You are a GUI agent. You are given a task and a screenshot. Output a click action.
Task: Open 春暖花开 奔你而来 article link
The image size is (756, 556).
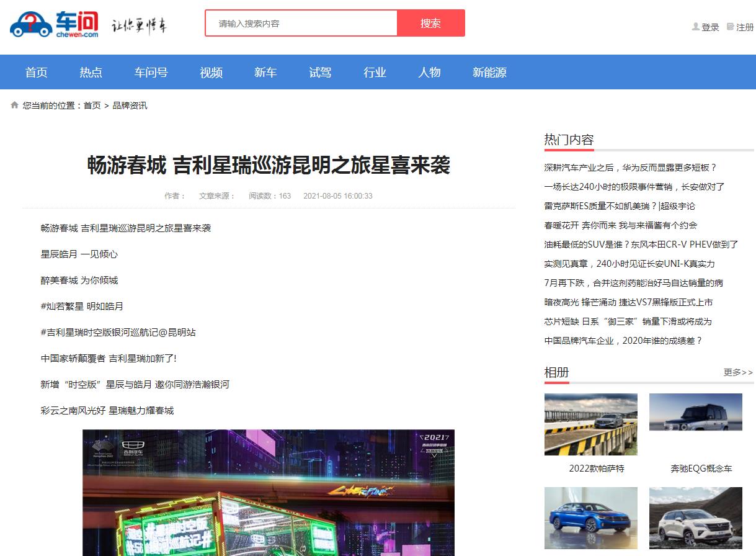[x=621, y=225]
